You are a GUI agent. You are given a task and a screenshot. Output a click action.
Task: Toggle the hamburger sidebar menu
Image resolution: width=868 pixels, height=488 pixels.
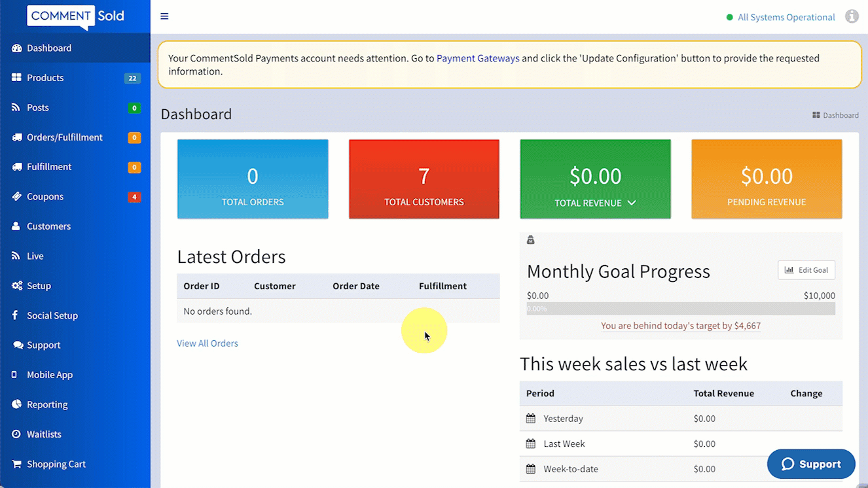pyautogui.click(x=164, y=16)
